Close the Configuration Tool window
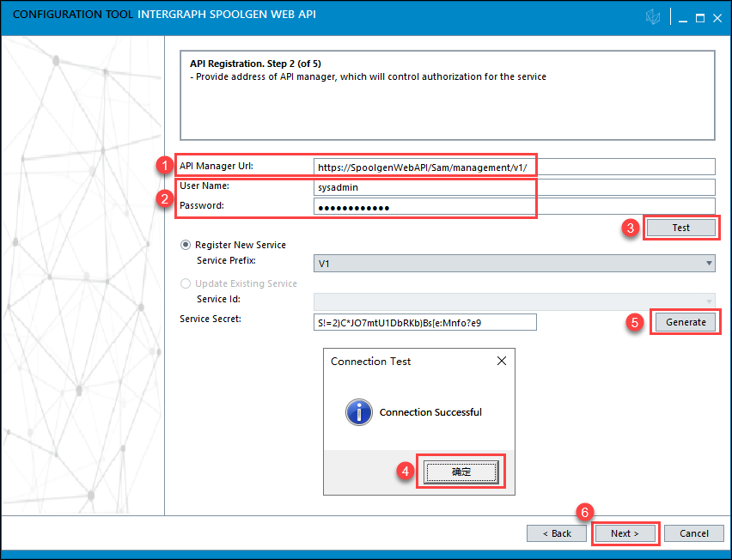Screen dimensions: 732x560 (717, 17)
